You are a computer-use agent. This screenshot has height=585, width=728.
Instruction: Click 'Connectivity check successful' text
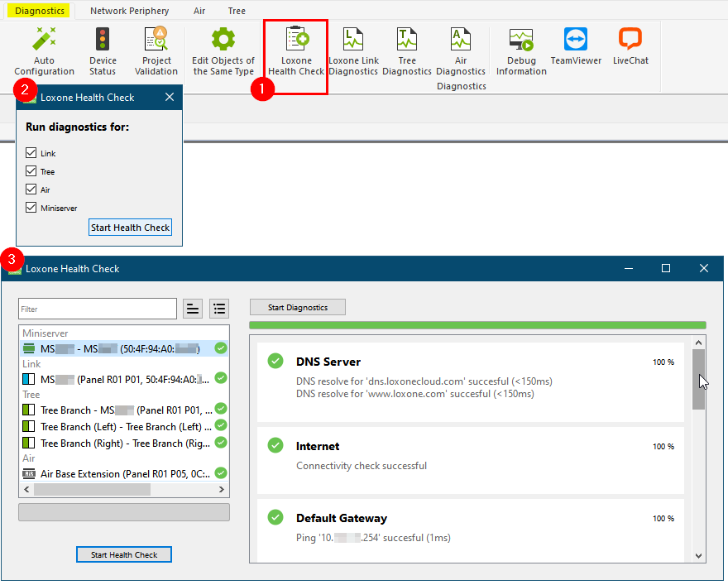pyautogui.click(x=362, y=466)
